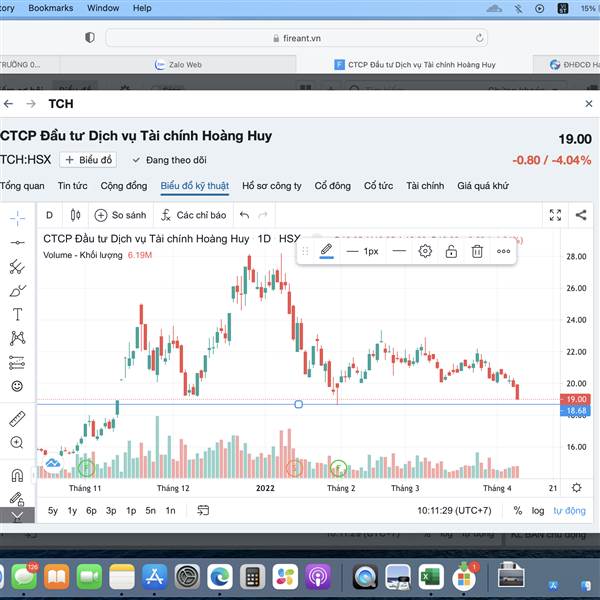Select the 5n time range

tap(150, 511)
